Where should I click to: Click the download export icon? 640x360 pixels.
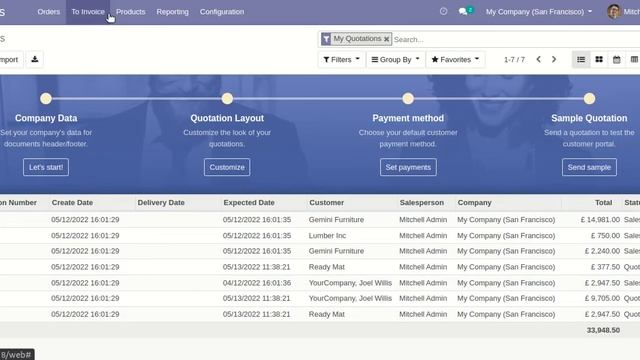pos(35,59)
